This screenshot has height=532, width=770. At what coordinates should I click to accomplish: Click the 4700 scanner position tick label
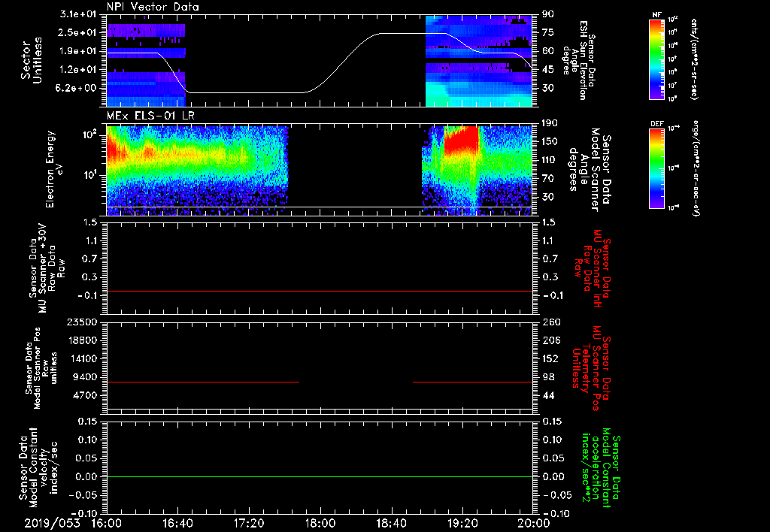click(86, 395)
